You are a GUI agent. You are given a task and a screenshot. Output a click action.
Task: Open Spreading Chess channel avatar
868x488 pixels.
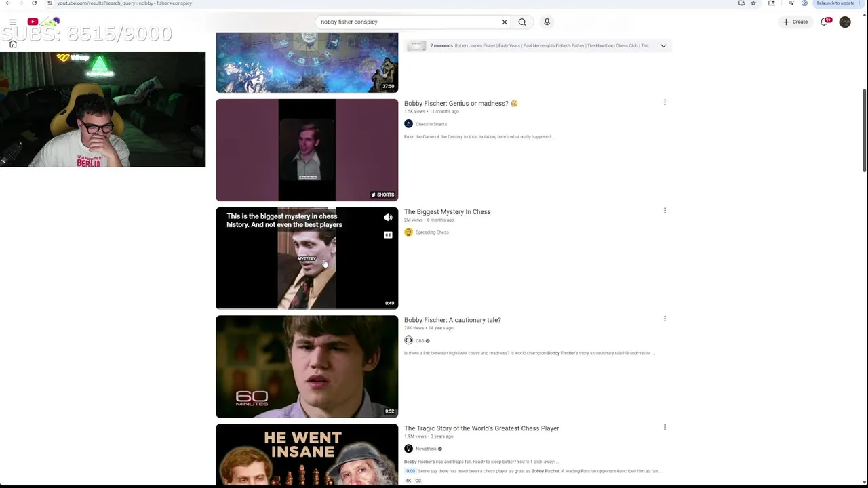click(408, 232)
